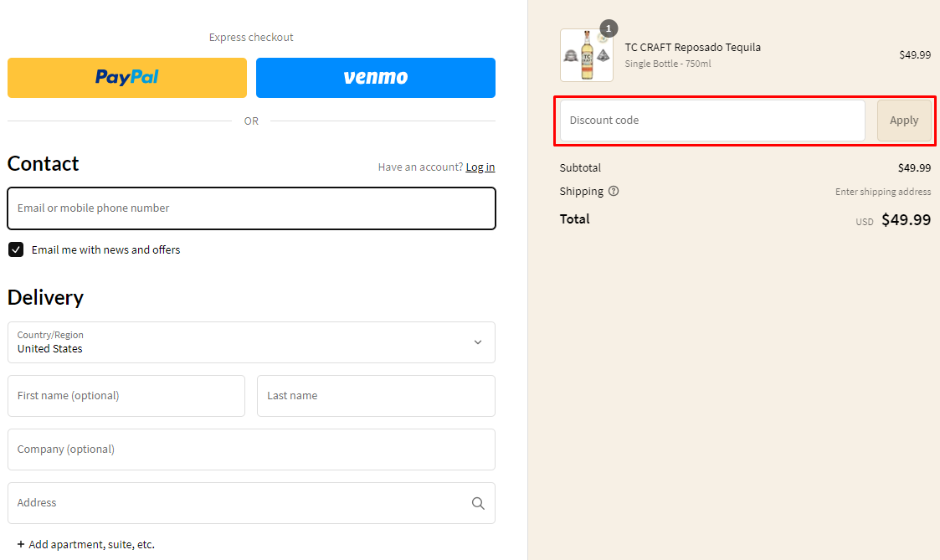
Task: Expand Add apartment, suite, etc.
Action: (86, 544)
